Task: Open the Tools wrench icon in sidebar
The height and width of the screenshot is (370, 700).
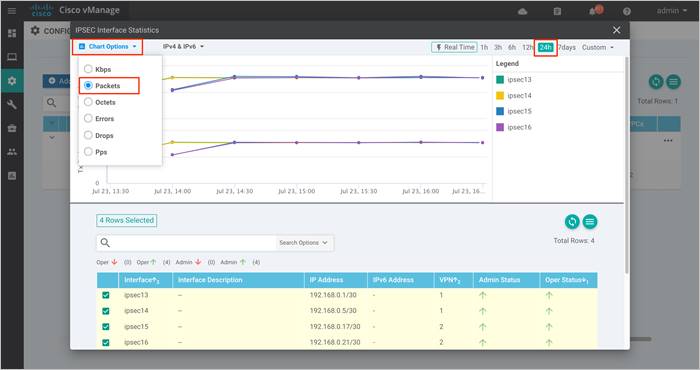Action: tap(12, 104)
